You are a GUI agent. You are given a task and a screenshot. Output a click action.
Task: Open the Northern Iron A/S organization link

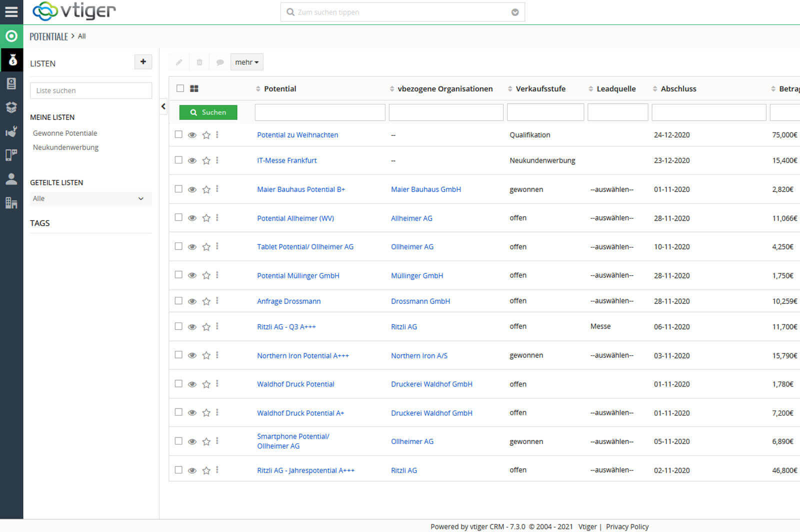coord(419,355)
